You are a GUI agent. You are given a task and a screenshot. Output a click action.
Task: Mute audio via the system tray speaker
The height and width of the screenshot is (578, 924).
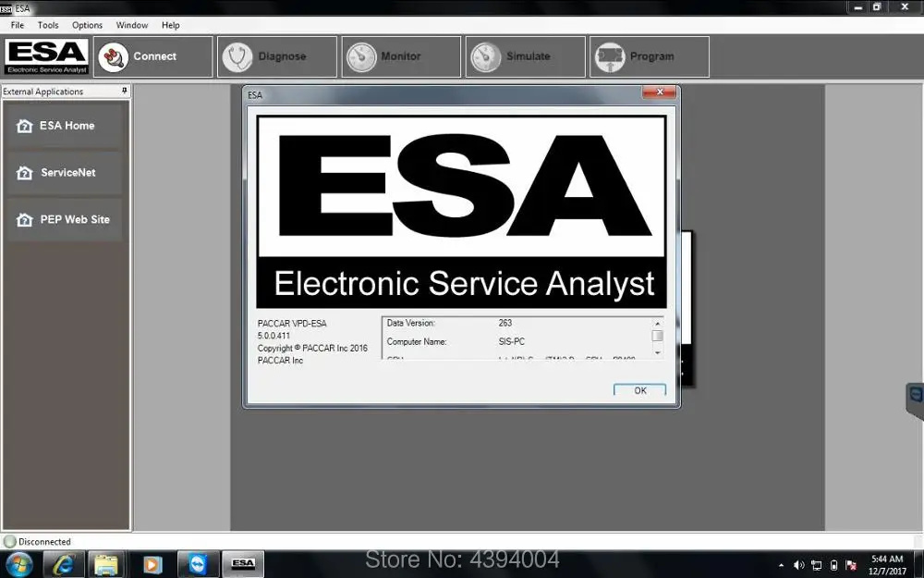click(x=800, y=564)
